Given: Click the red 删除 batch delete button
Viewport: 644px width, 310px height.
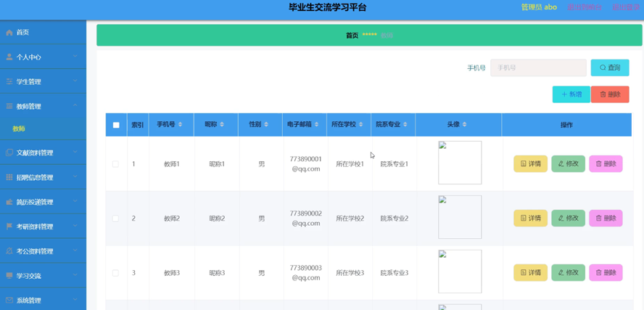Looking at the screenshot, I should pos(610,94).
